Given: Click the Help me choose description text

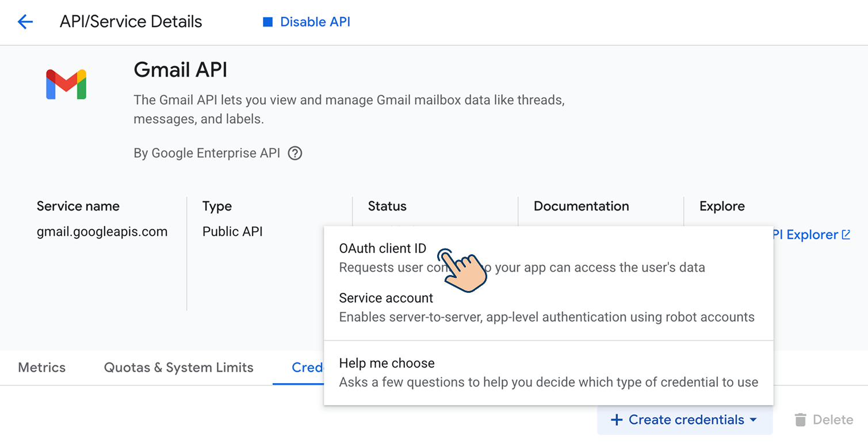Looking at the screenshot, I should [549, 383].
